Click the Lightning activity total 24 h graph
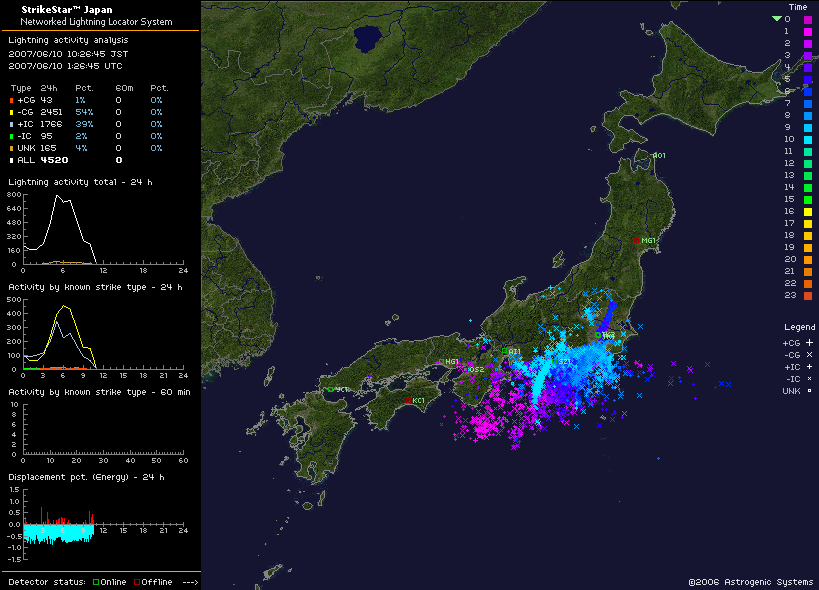 click(x=102, y=230)
